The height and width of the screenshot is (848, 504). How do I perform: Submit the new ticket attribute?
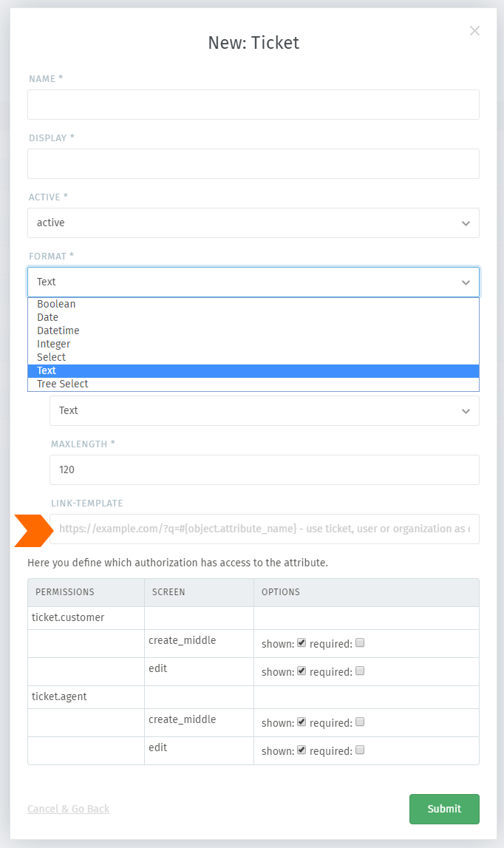pos(443,809)
